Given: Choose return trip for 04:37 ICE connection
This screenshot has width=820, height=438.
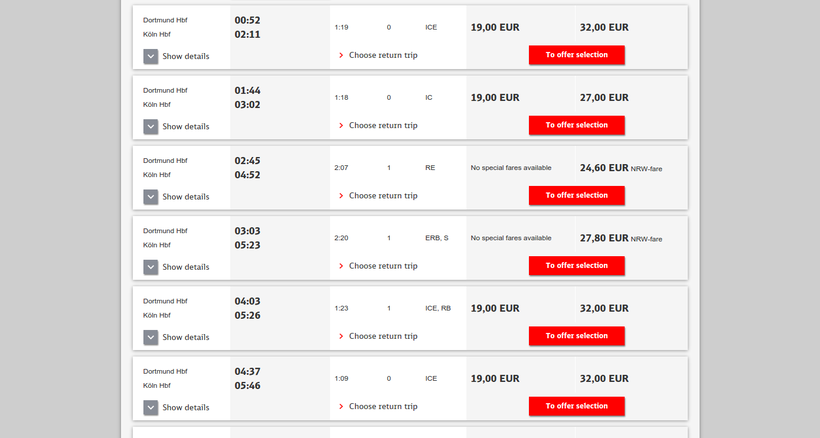Looking at the screenshot, I should tap(382, 406).
